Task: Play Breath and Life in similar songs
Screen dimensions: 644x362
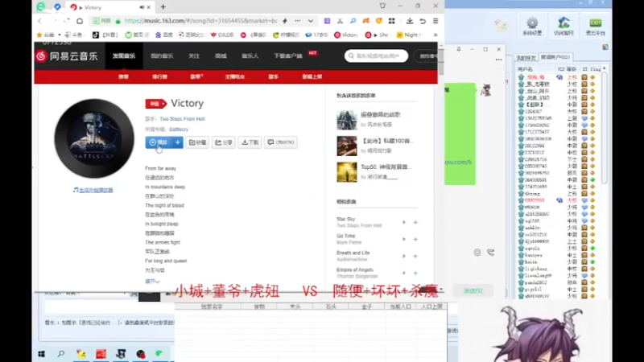Action: [x=404, y=256]
